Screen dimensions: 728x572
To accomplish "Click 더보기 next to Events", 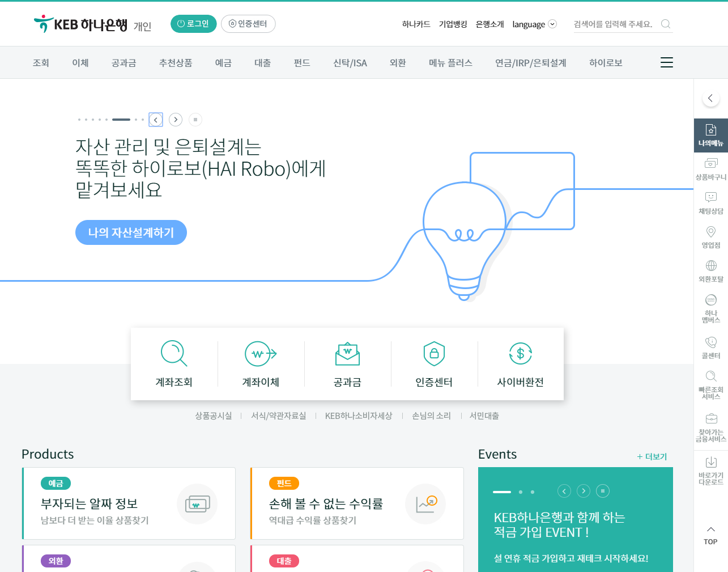I will [x=652, y=456].
